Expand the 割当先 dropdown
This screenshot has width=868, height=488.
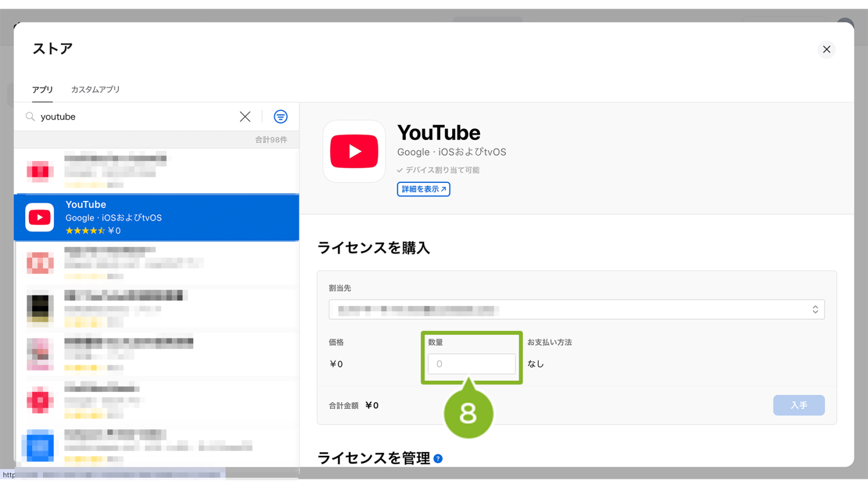(x=575, y=310)
